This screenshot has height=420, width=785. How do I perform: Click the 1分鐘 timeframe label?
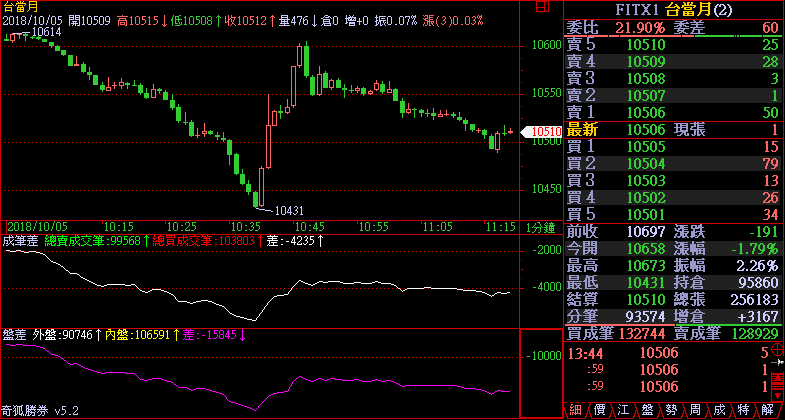pos(540,228)
